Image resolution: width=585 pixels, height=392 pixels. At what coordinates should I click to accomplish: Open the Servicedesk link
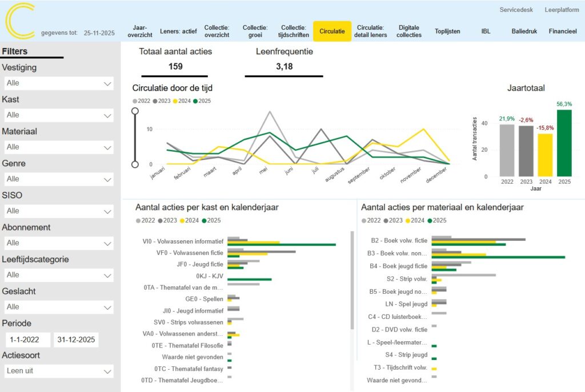point(515,10)
